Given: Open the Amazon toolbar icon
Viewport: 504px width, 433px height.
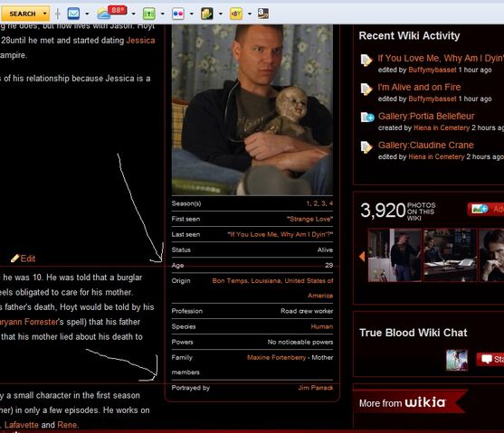Looking at the screenshot, I should click(263, 14).
